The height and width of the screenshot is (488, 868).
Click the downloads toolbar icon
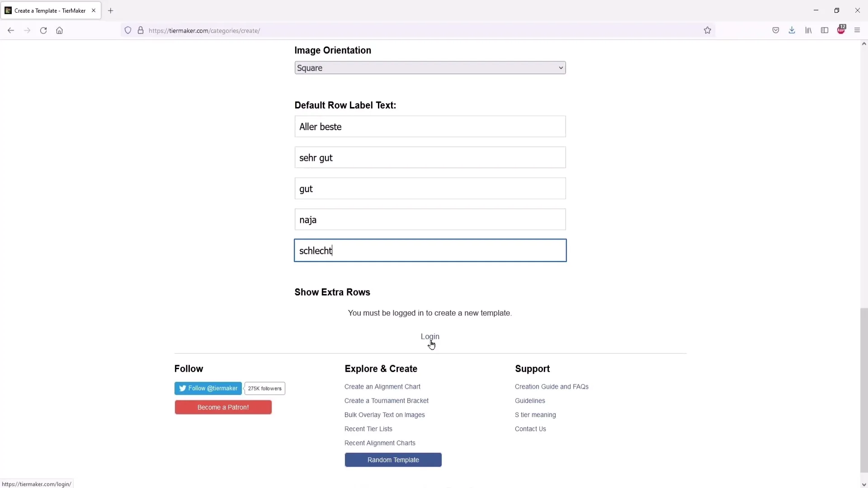[x=792, y=30]
